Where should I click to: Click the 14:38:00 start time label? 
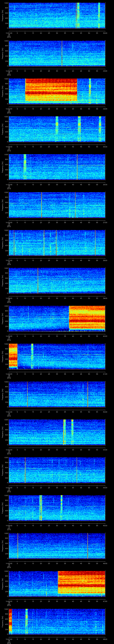pyautogui.click(x=9, y=298)
